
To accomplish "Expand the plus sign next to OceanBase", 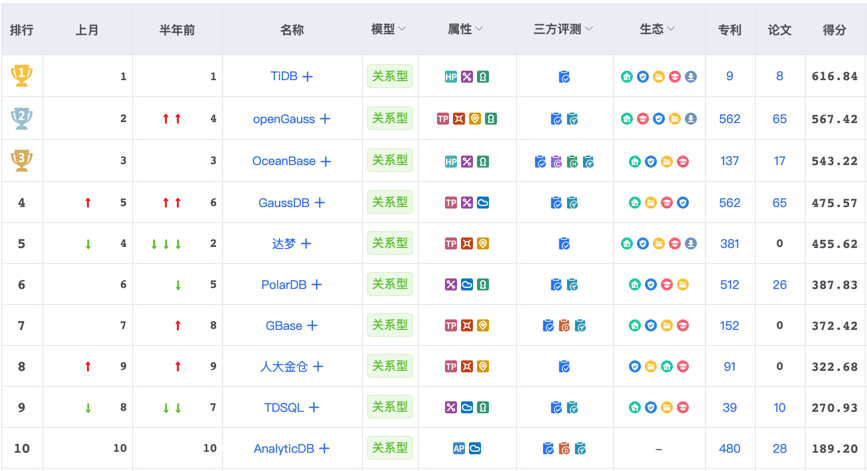I will (x=326, y=161).
